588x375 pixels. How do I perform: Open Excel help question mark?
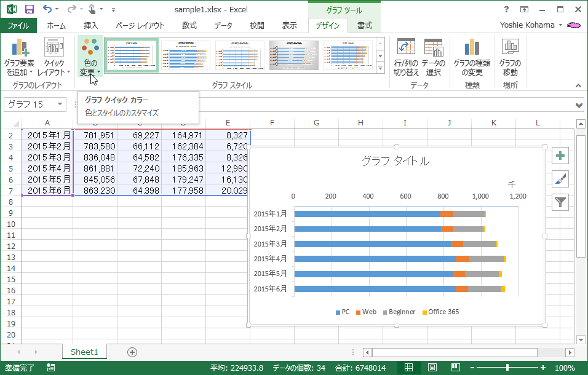(506, 9)
